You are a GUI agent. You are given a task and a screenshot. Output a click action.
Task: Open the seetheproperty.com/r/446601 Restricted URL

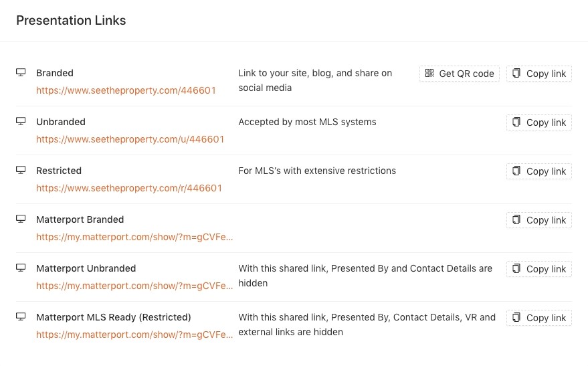coord(129,188)
